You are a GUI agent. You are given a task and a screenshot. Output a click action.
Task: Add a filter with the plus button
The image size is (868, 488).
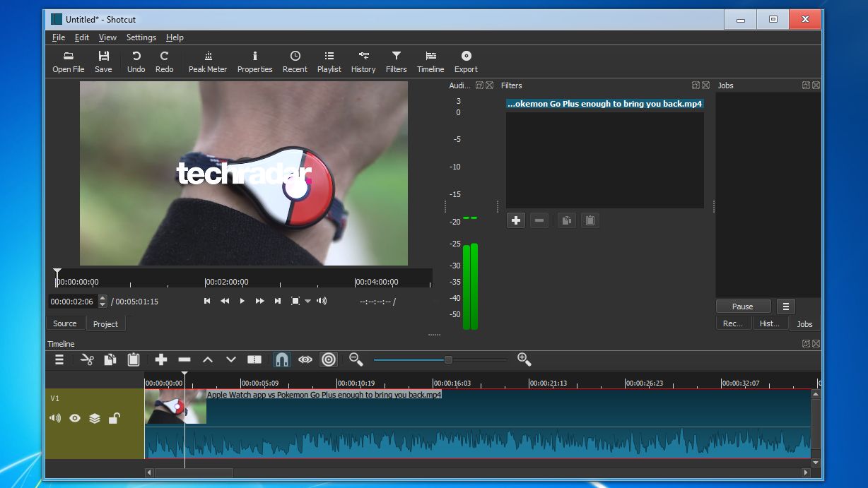(x=516, y=220)
